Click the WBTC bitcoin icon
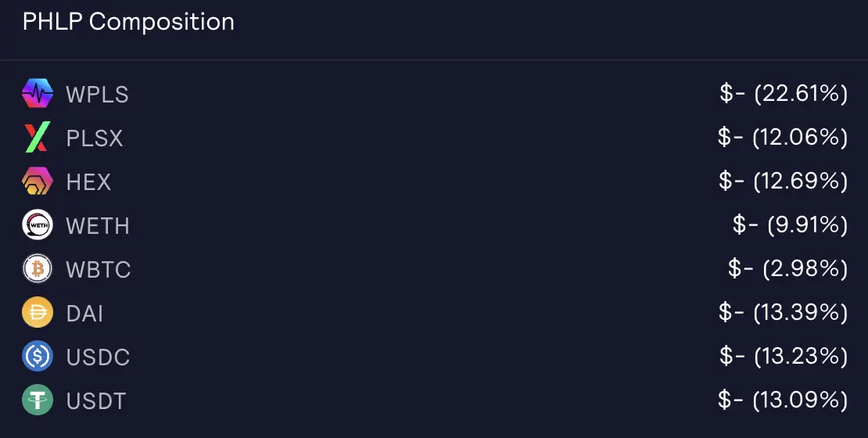The height and width of the screenshot is (438, 868). click(x=38, y=268)
